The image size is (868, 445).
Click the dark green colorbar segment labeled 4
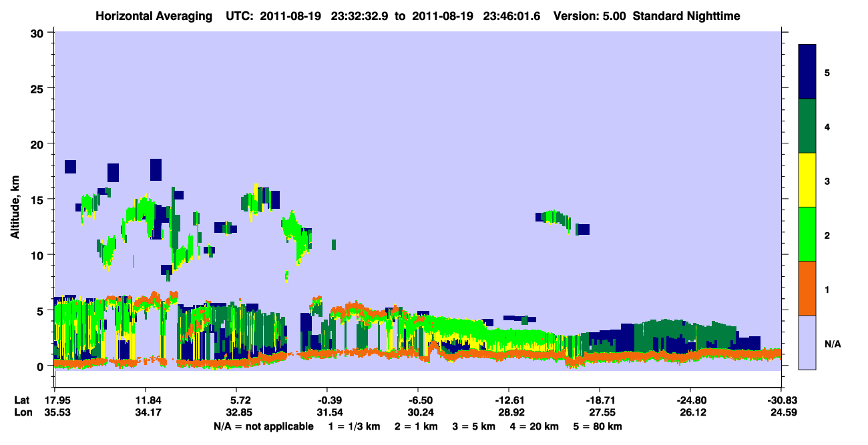pos(807,126)
